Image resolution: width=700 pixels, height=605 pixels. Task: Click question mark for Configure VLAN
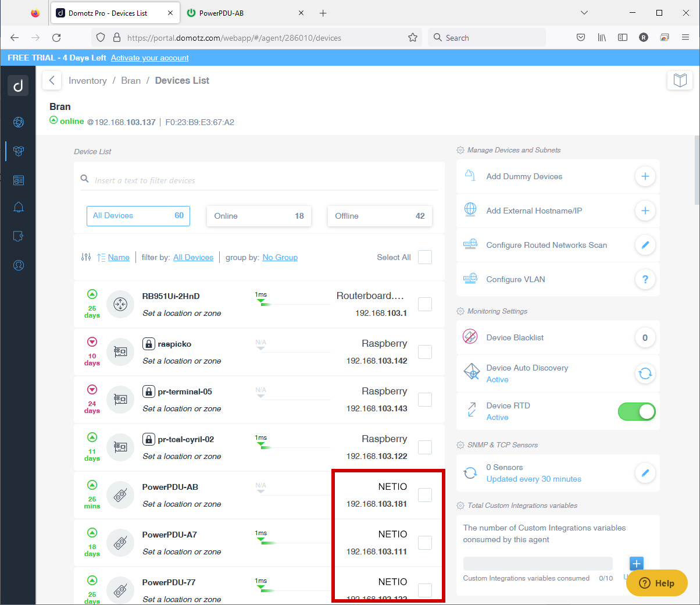pyautogui.click(x=645, y=279)
